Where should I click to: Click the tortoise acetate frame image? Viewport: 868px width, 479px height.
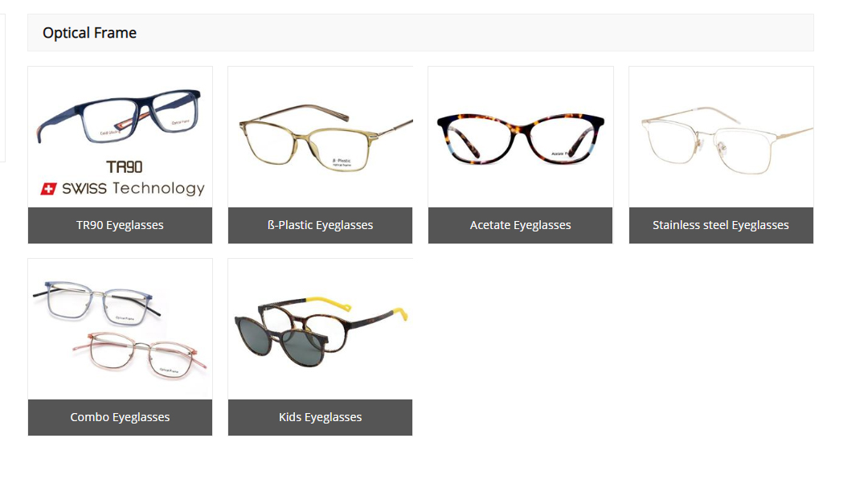[520, 138]
